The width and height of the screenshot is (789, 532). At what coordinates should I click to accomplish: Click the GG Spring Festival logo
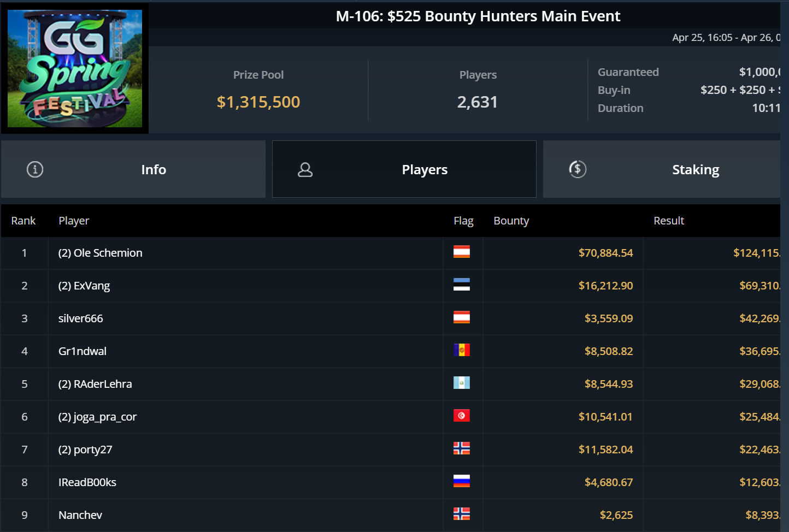[x=75, y=68]
